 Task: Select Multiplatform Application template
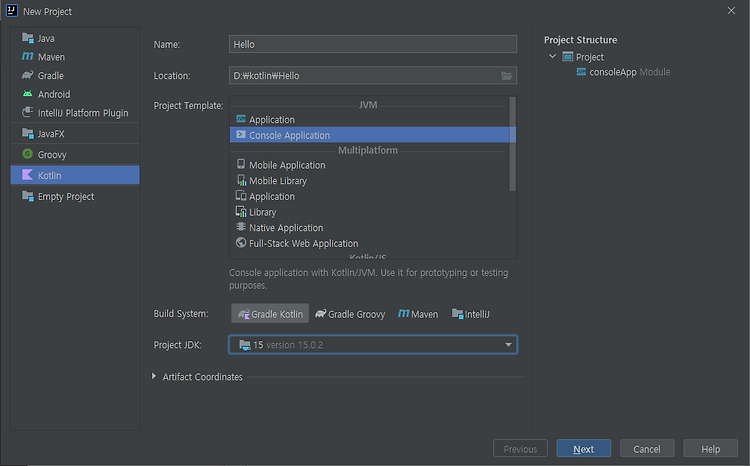(x=370, y=197)
